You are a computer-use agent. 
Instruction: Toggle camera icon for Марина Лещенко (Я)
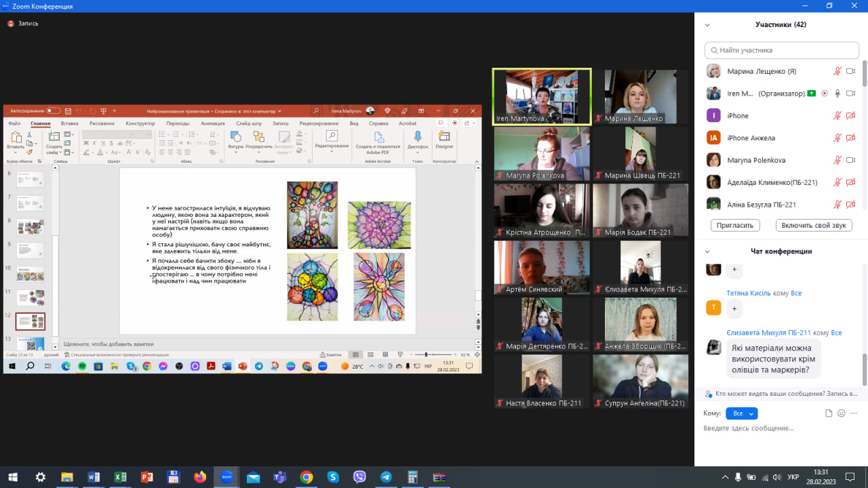850,71
